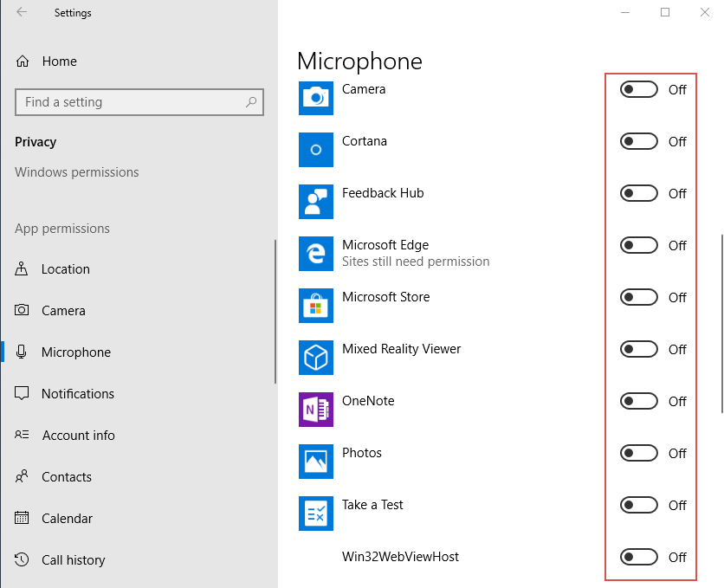Click the Find a setting search box
The image size is (724, 588).
139,102
